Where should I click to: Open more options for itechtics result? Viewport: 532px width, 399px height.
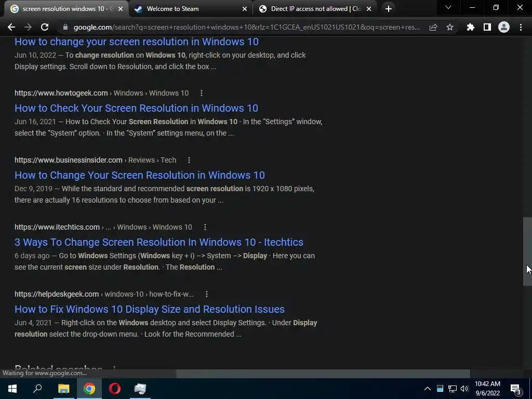click(205, 227)
